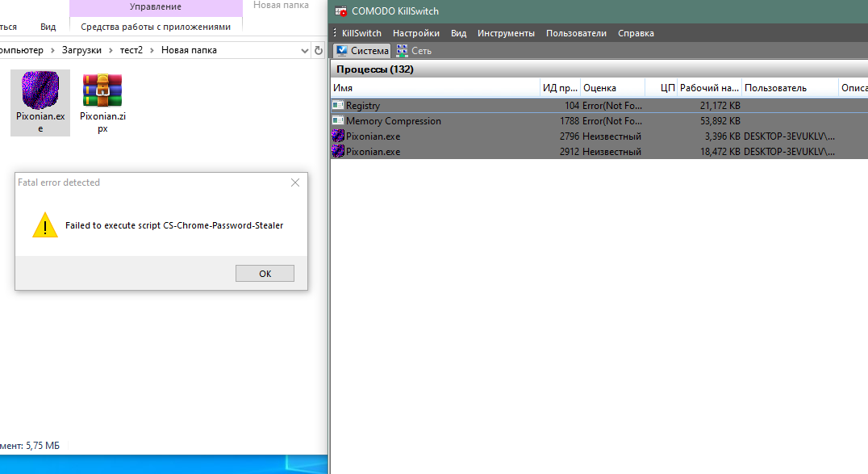Navigate to тест2 in the breadcrumb
The height and width of the screenshot is (474, 868).
(131, 50)
